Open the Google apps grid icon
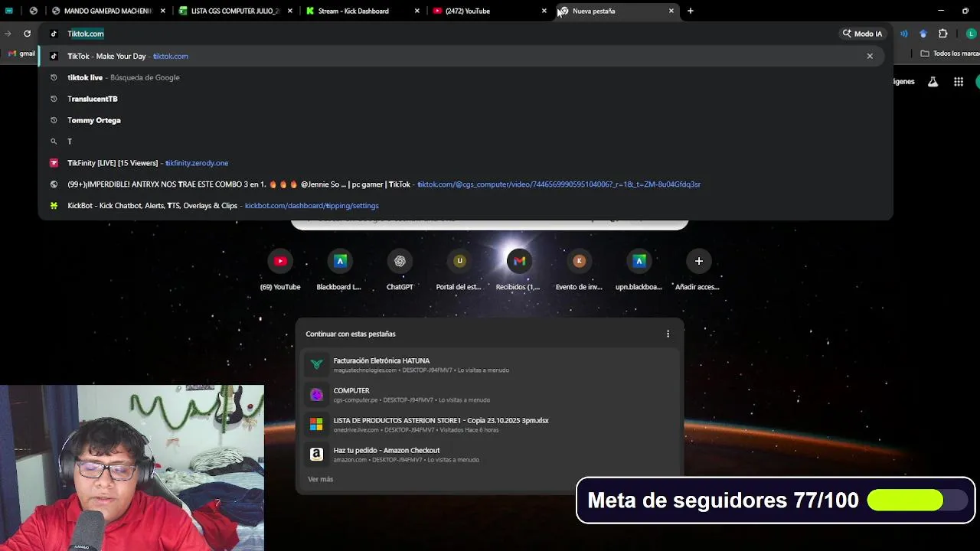 (959, 82)
